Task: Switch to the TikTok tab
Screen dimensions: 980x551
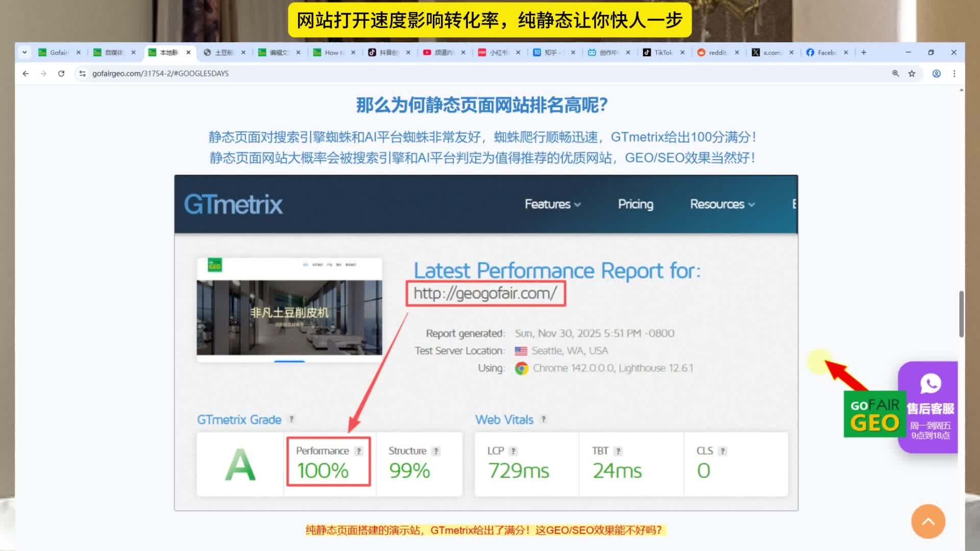Action: [x=663, y=52]
